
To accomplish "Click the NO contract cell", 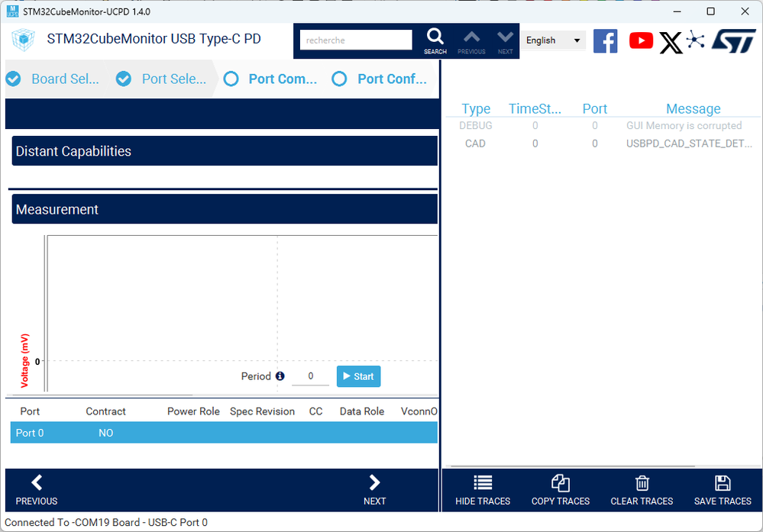I will tap(105, 433).
